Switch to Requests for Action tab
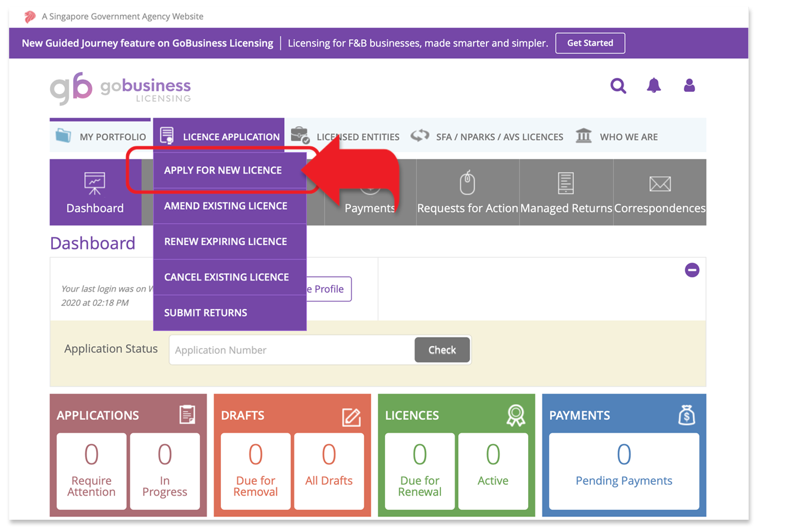Image resolution: width=812 pixels, height=531 pixels. 467,193
